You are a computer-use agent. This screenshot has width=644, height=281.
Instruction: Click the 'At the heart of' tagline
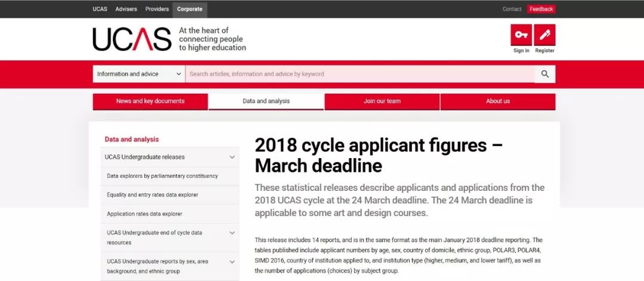pos(212,39)
